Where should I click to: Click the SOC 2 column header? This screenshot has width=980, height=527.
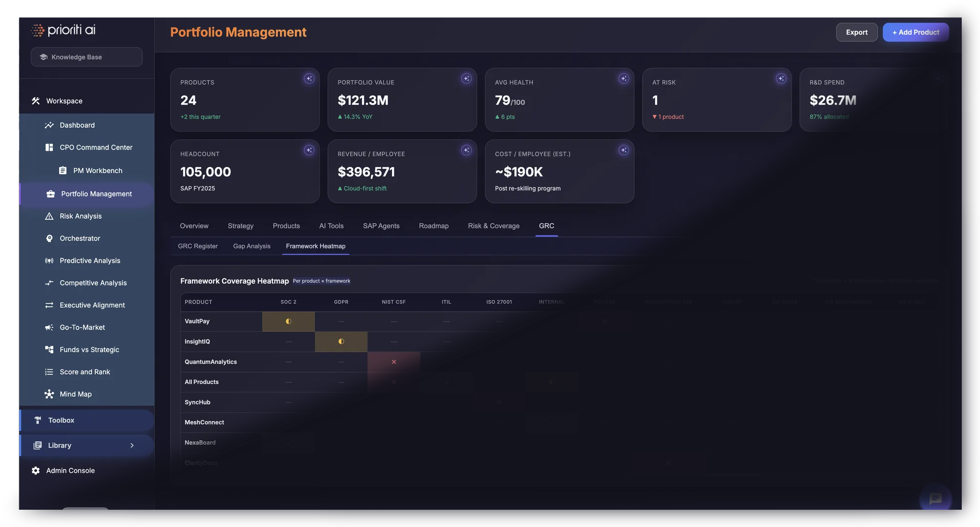point(289,302)
